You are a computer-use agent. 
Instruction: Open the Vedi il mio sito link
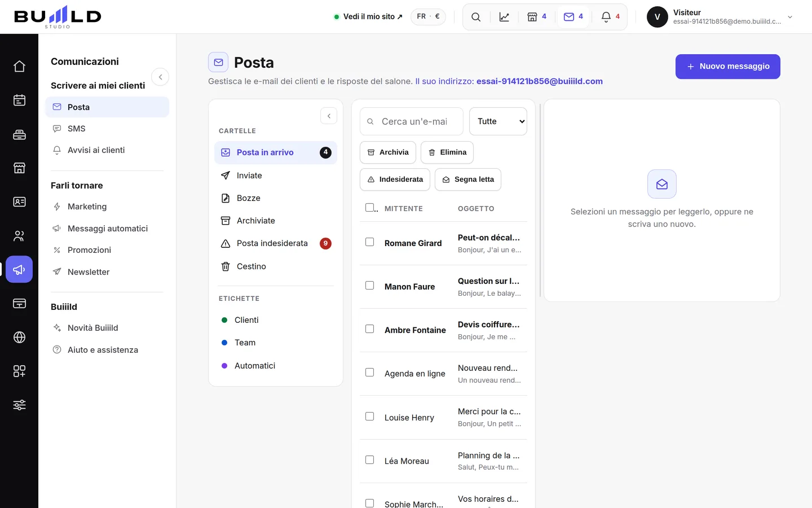tap(369, 17)
